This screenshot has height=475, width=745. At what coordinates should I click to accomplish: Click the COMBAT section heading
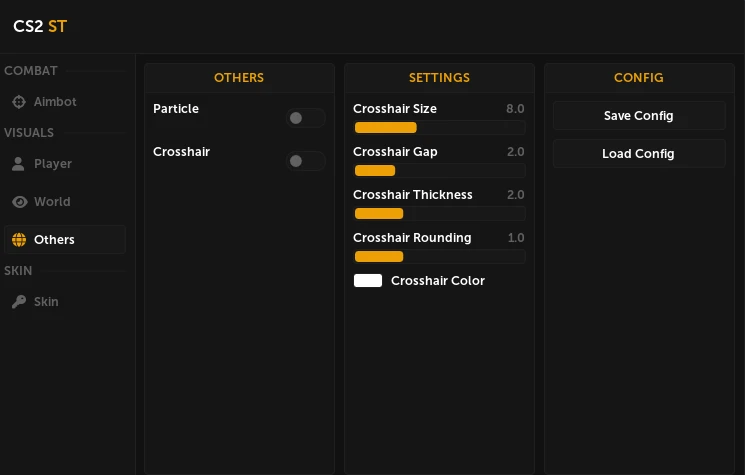(31, 71)
